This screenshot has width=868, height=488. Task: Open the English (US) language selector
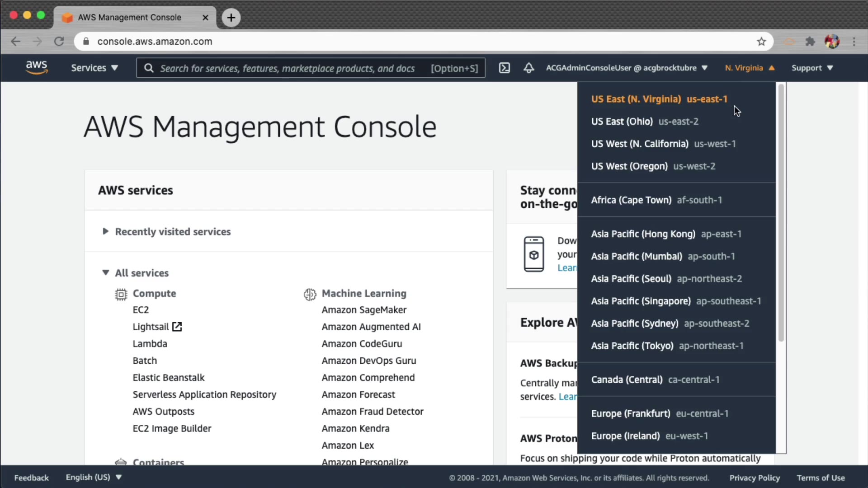point(94,477)
